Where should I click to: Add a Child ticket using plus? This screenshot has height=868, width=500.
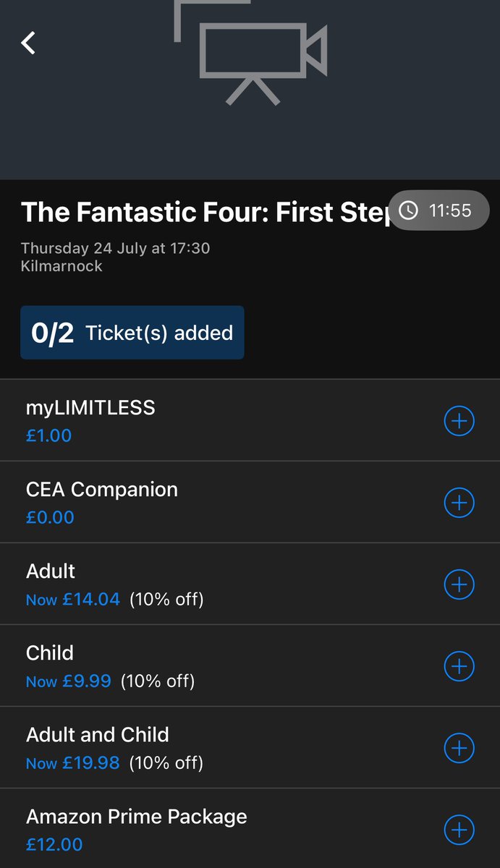click(x=459, y=666)
